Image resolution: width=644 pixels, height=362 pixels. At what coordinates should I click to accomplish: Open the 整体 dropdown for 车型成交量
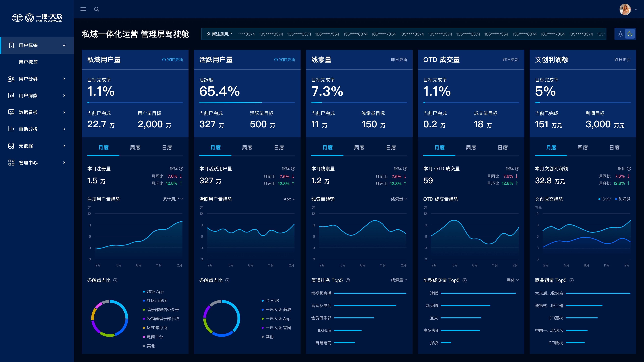coord(513,280)
